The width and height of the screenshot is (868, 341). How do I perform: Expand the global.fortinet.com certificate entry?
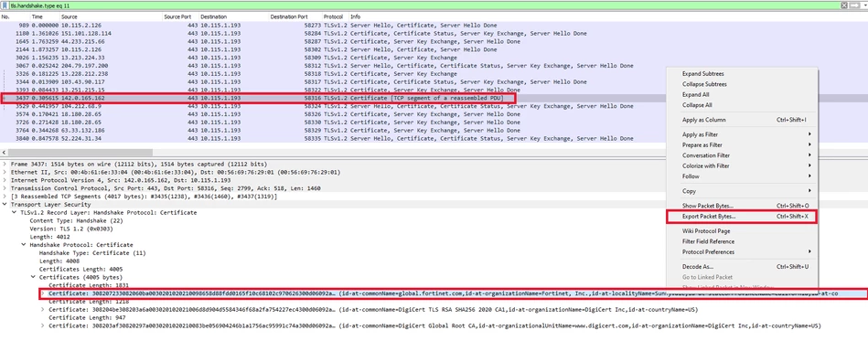click(43, 293)
